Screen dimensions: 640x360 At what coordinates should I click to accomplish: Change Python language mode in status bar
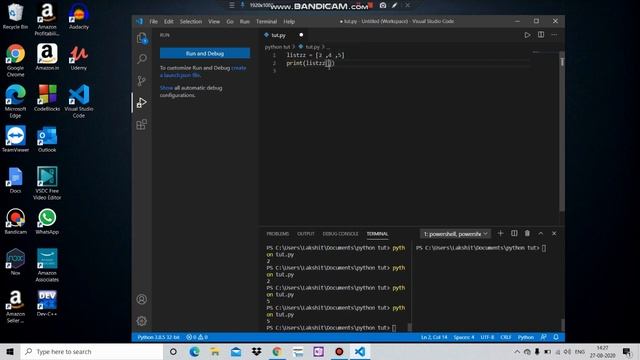point(526,337)
